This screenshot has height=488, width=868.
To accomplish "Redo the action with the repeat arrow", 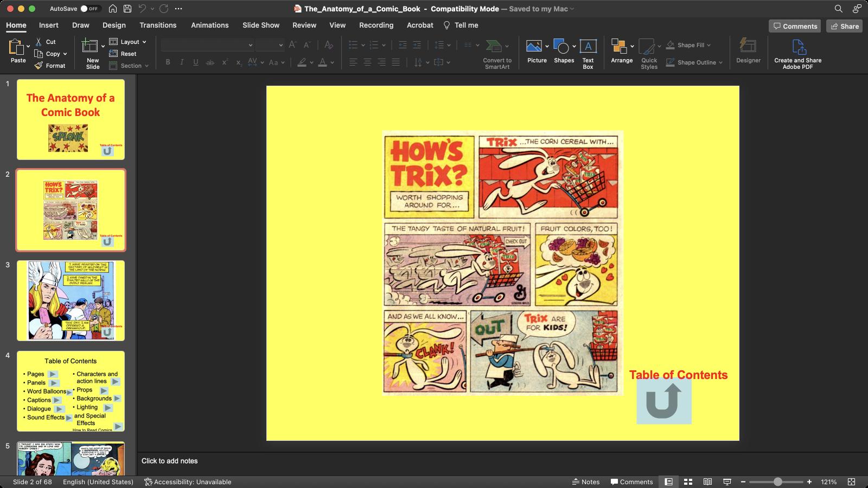I will point(164,9).
